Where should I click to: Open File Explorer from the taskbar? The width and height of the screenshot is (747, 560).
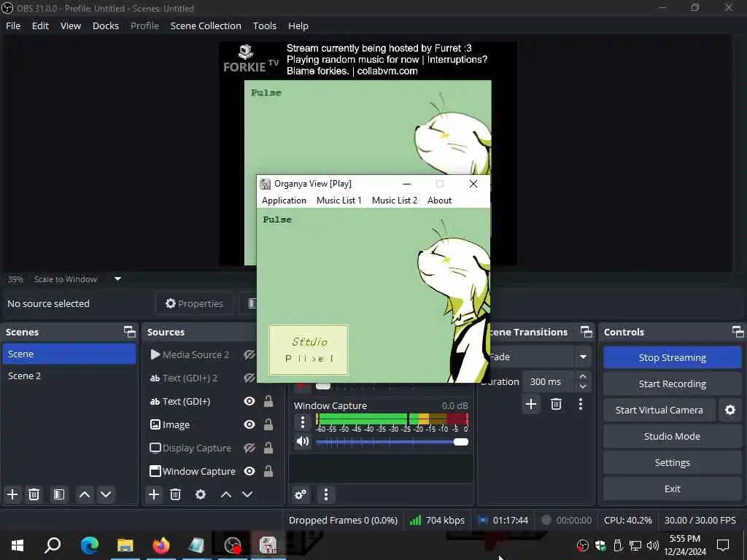click(x=125, y=545)
